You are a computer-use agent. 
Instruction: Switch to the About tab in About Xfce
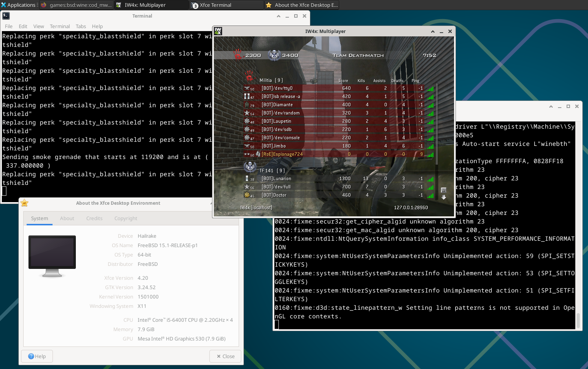point(67,218)
